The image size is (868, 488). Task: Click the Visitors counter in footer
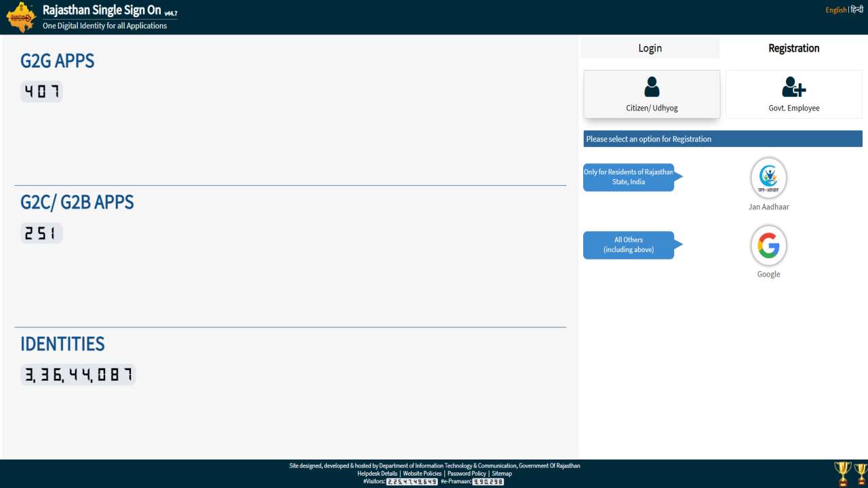point(412,482)
